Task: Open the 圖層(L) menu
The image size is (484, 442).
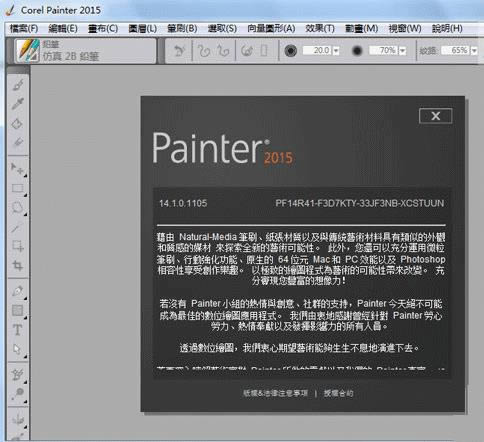Action: [x=143, y=29]
